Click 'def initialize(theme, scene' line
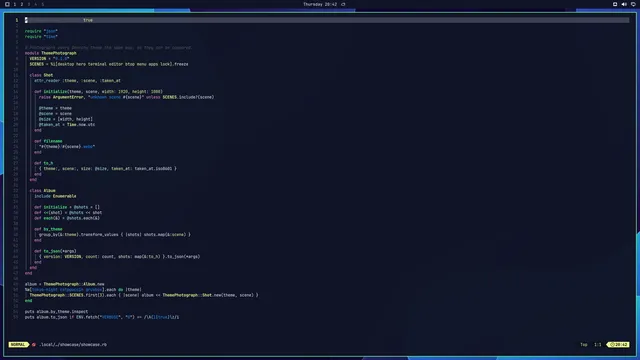Image resolution: width=640 pixels, height=360 pixels. pyautogui.click(x=98, y=91)
